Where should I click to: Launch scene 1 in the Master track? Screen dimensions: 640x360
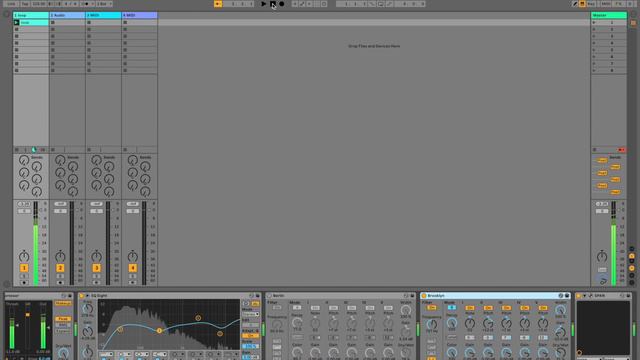pyautogui.click(x=594, y=23)
